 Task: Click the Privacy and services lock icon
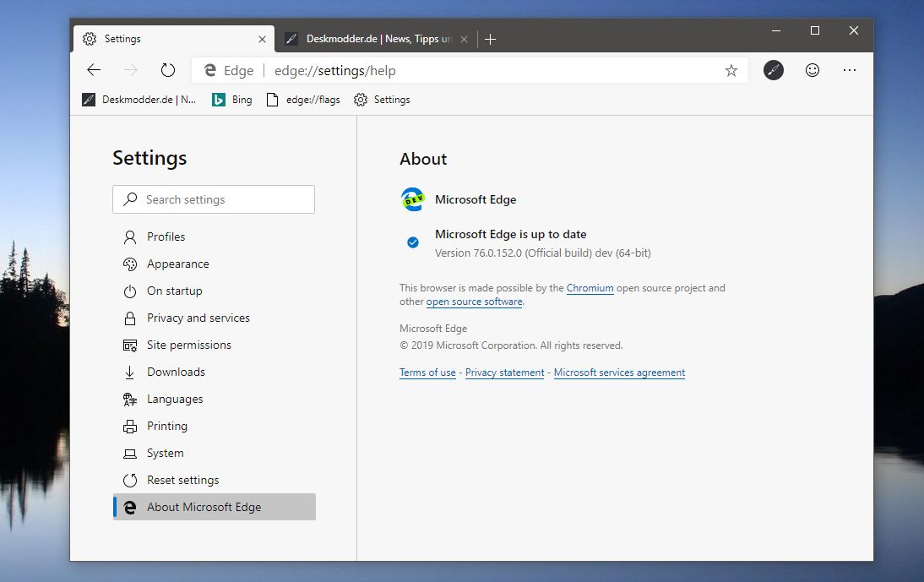129,318
